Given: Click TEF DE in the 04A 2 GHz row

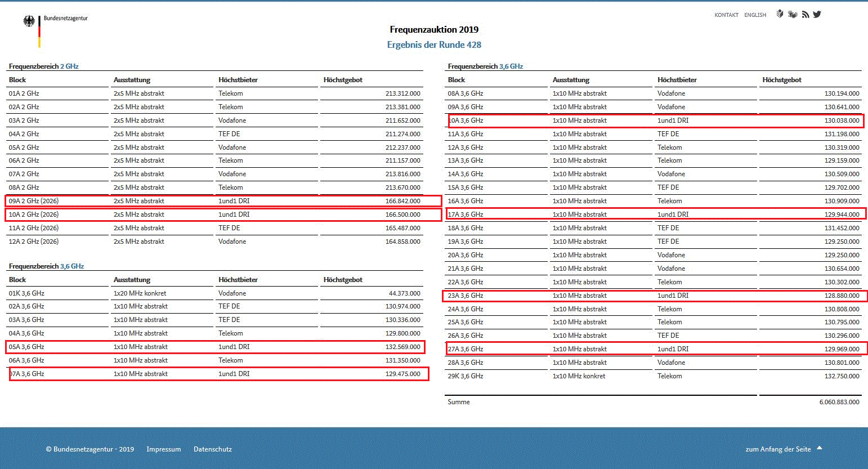Looking at the screenshot, I should [x=229, y=134].
